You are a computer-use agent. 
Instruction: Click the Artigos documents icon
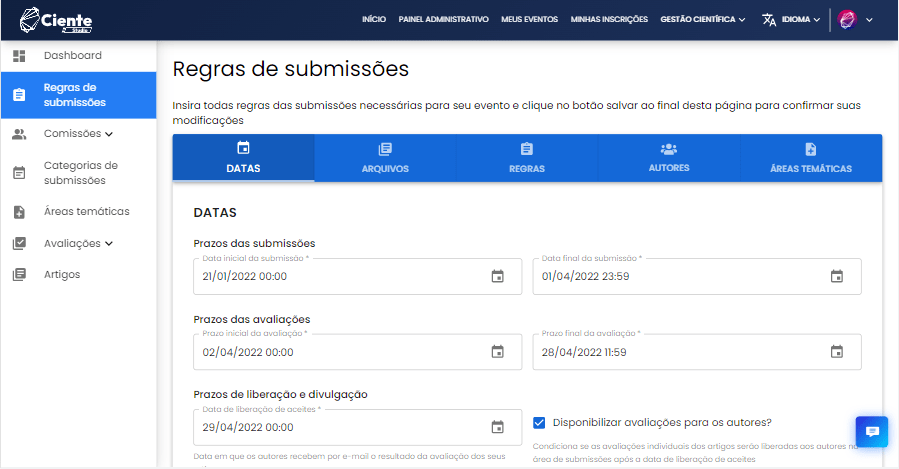(x=19, y=275)
